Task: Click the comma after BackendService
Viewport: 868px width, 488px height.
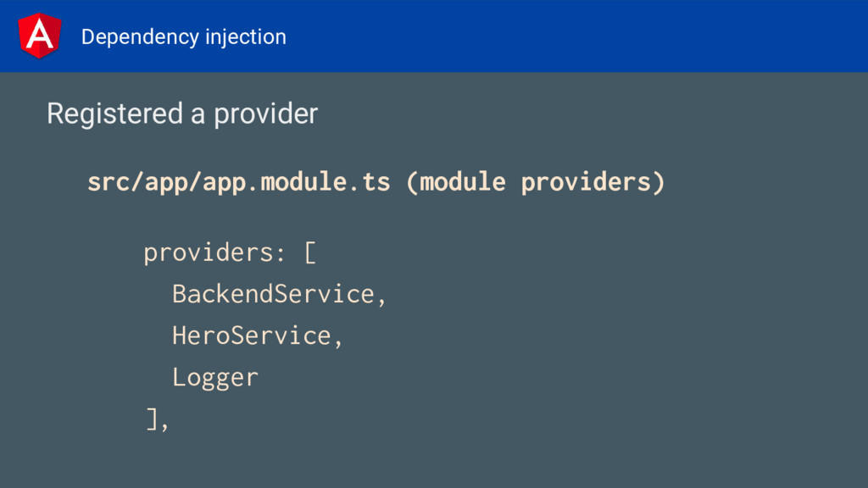Action: point(382,298)
